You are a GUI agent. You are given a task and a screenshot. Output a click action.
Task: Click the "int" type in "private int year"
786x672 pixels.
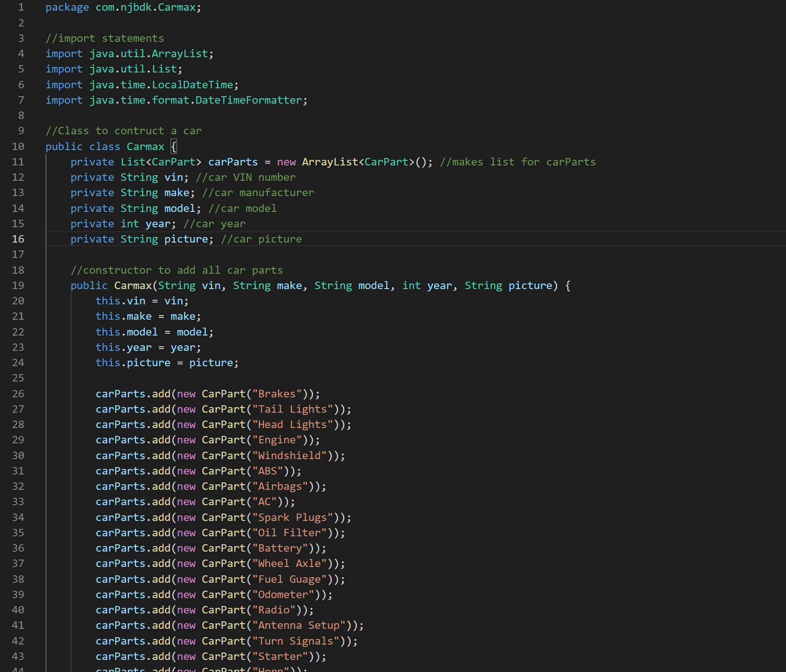tap(130, 224)
